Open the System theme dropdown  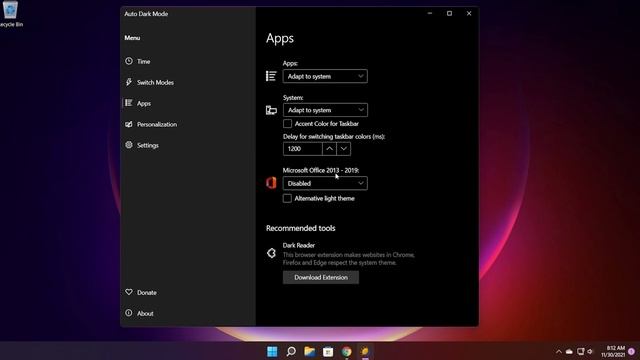pyautogui.click(x=325, y=110)
